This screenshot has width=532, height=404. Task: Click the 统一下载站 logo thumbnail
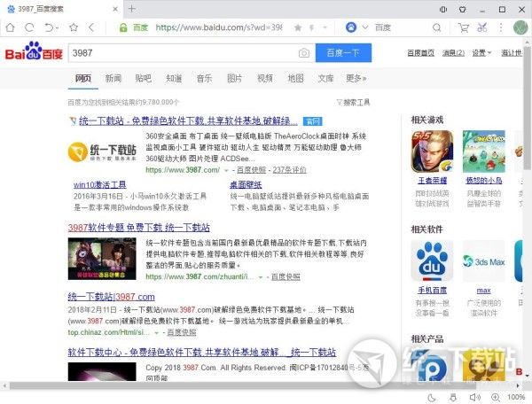coord(102,152)
